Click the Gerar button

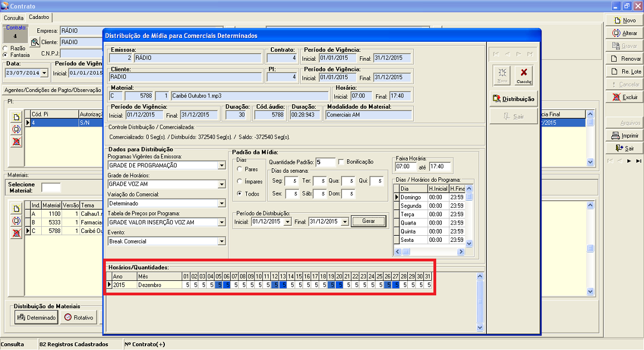coord(368,221)
